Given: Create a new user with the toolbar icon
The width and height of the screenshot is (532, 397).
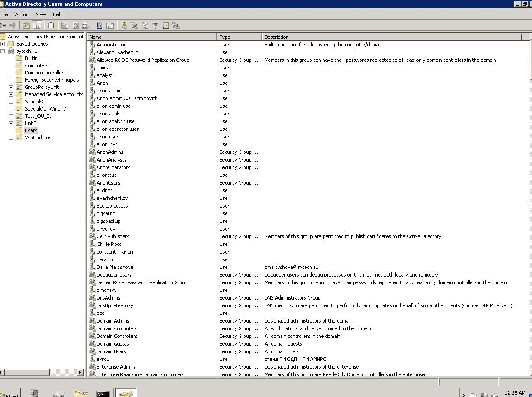Looking at the screenshot, I should click(x=124, y=25).
